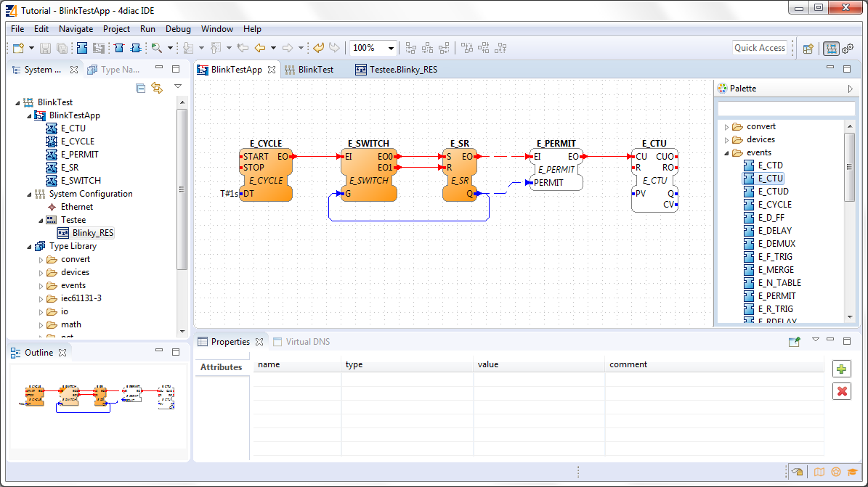868x487 pixels.
Task: Open the Debug menu
Action: (x=178, y=29)
